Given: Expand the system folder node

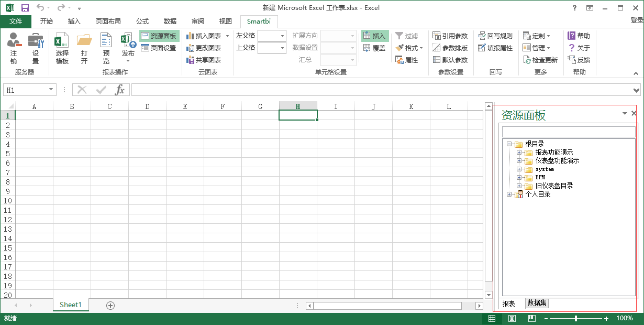Looking at the screenshot, I should [519, 169].
